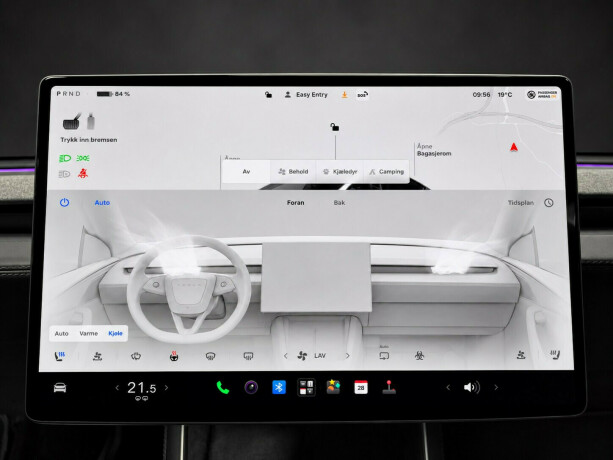Increase fan speed with right chevron
The height and width of the screenshot is (460, 613).
pos(348,356)
